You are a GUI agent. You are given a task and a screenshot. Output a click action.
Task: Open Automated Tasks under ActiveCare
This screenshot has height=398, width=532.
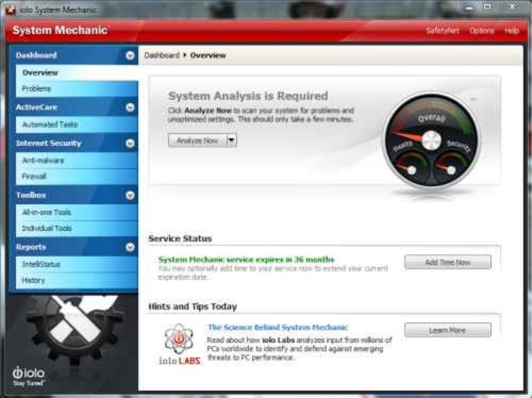pos(77,125)
